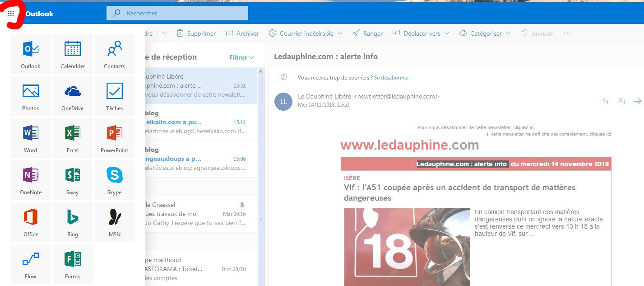
Task: Open the Graessel email from Mar 20:16
Action: pyautogui.click(x=201, y=214)
